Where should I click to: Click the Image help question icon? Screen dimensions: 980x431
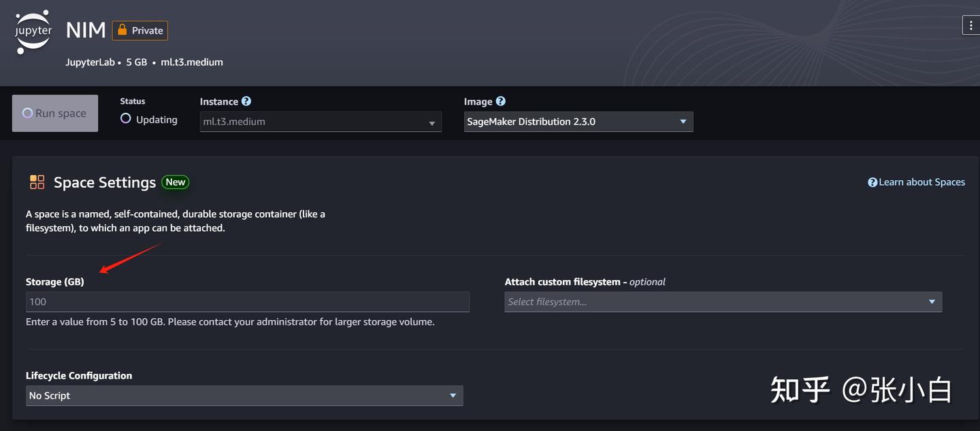500,101
